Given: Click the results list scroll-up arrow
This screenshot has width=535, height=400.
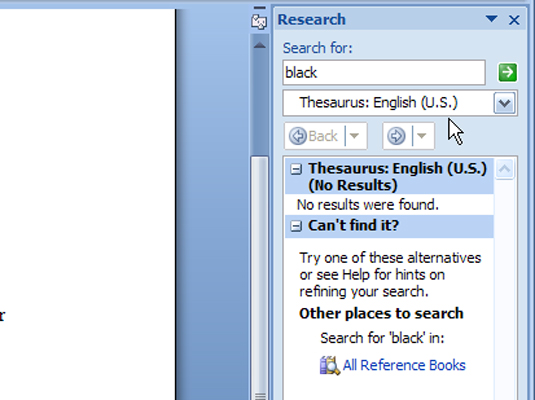Looking at the screenshot, I should tap(505, 169).
